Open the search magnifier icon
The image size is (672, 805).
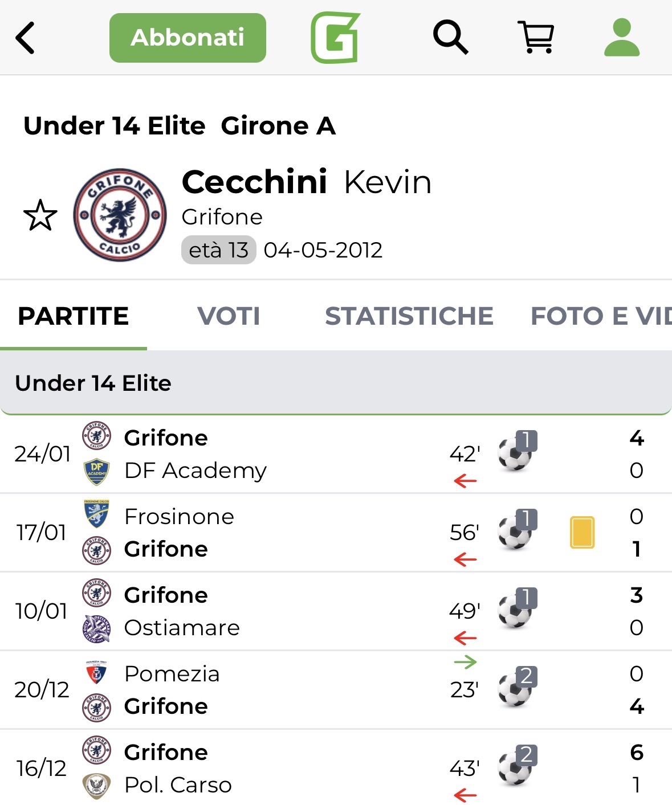450,38
